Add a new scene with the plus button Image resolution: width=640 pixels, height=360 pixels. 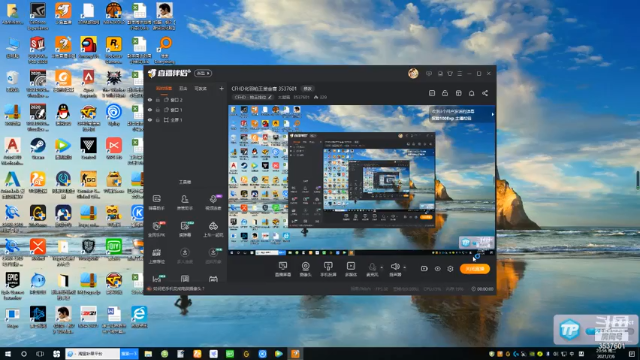pos(221,88)
